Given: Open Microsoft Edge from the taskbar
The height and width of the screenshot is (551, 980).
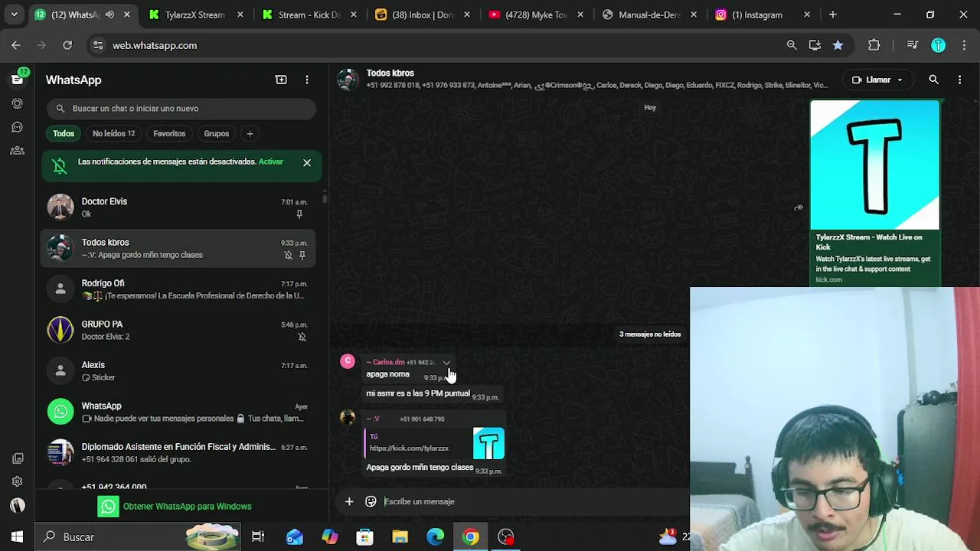Looking at the screenshot, I should (435, 536).
